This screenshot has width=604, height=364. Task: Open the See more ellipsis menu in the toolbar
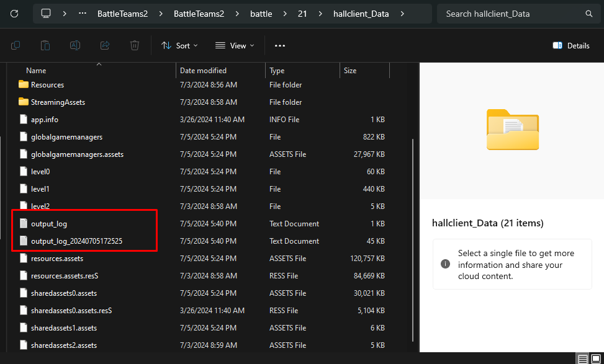tap(280, 45)
